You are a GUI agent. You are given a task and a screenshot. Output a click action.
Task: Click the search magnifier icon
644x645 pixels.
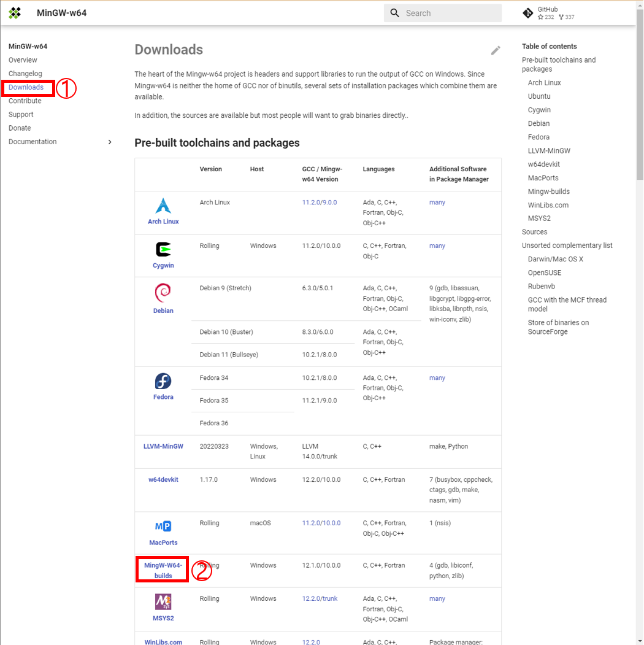[x=394, y=13]
